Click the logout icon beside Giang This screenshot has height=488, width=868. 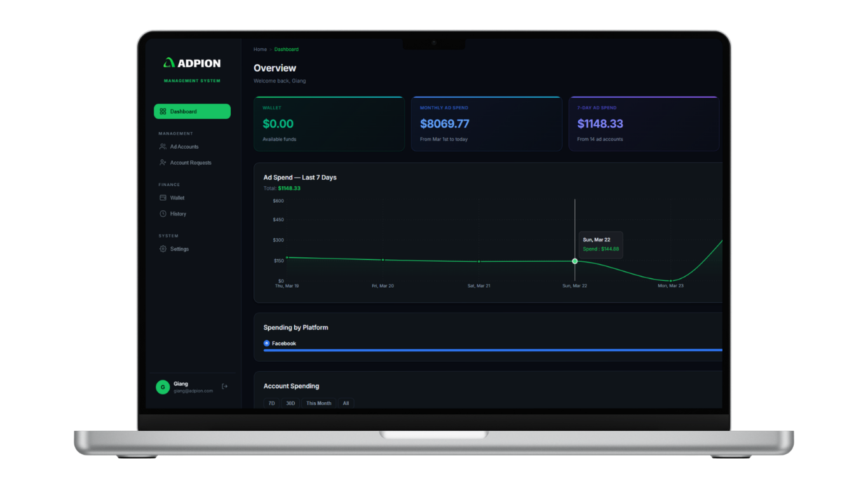coord(224,386)
